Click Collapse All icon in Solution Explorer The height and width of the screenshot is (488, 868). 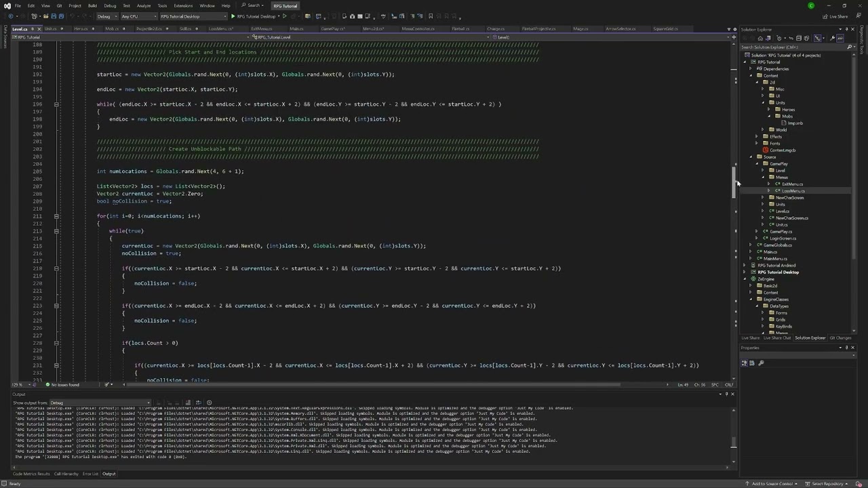tap(798, 39)
